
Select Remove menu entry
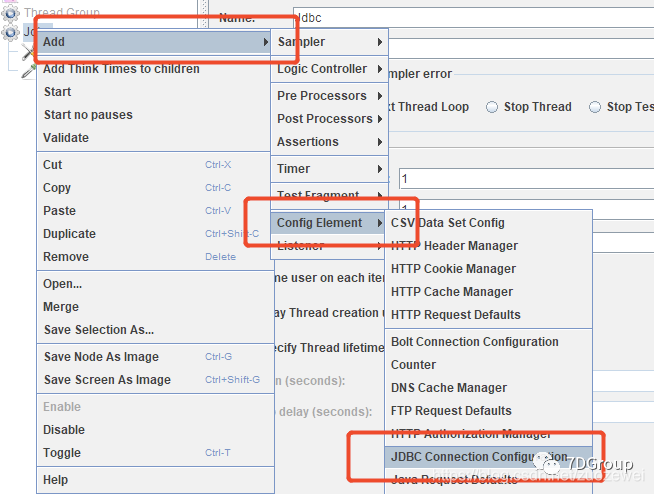point(153,257)
